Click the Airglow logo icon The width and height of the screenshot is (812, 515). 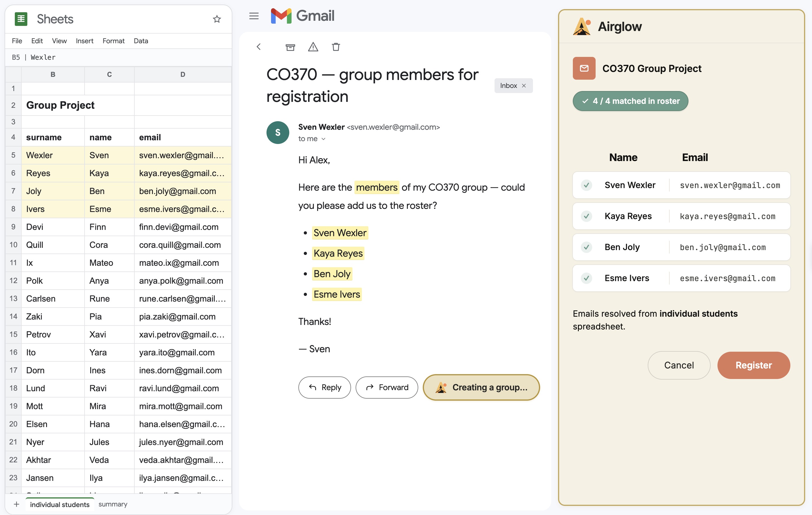pos(582,26)
